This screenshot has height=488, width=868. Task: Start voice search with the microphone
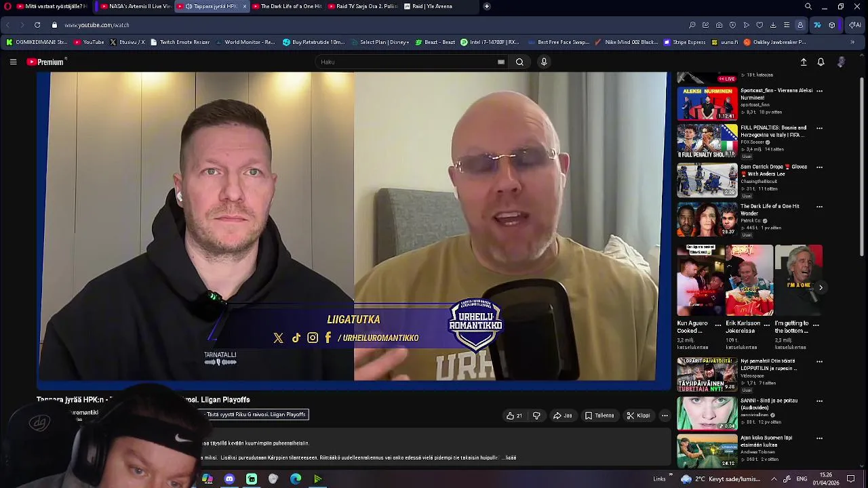pyautogui.click(x=544, y=62)
